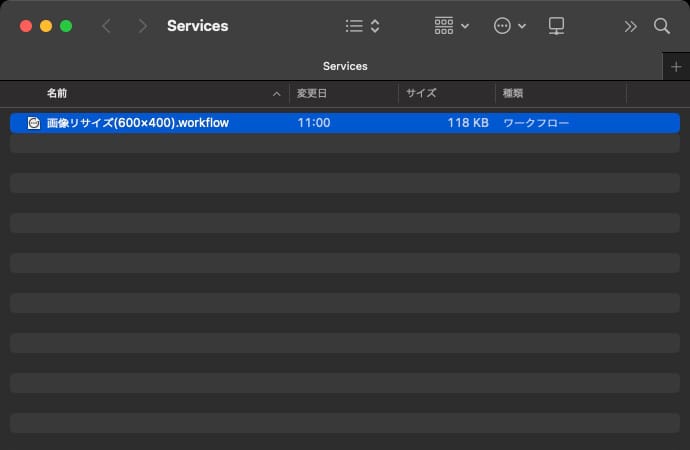Viewport: 690px width, 450px height.
Task: Open the action ellipsis menu
Action: coord(510,26)
